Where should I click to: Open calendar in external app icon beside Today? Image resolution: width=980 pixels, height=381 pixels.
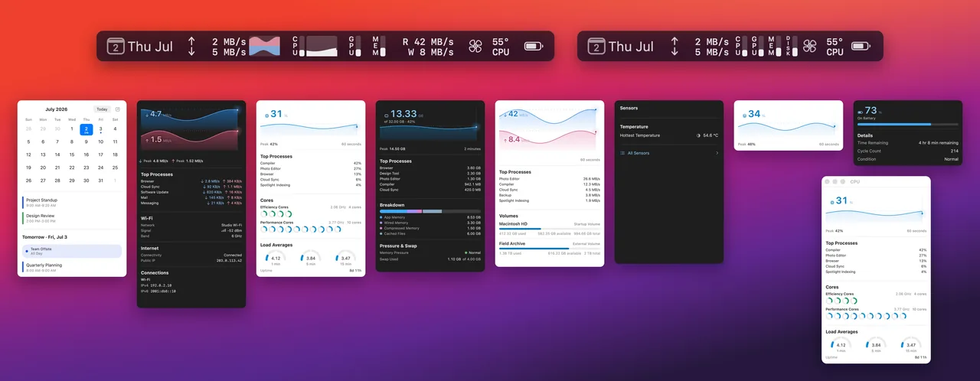tap(118, 109)
